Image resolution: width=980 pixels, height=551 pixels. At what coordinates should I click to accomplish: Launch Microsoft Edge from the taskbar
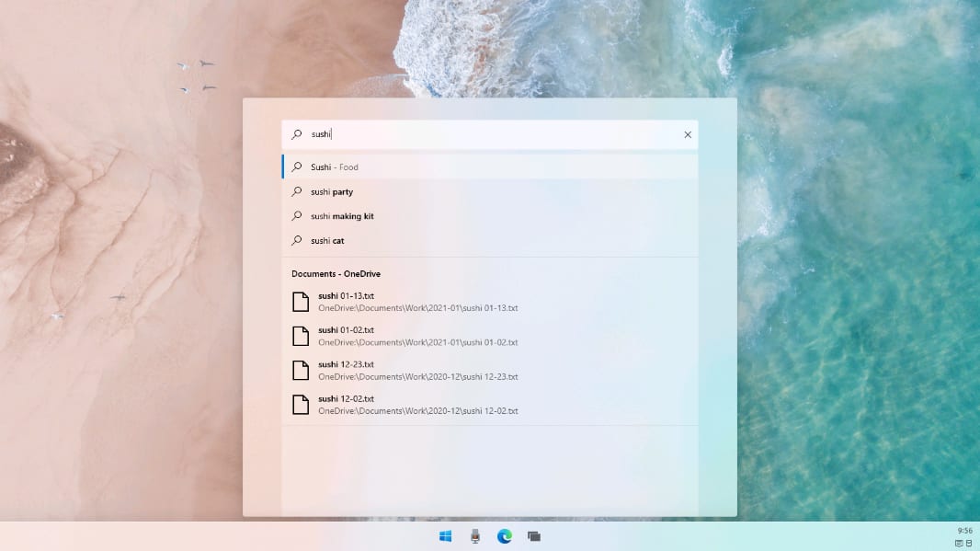[x=504, y=536]
